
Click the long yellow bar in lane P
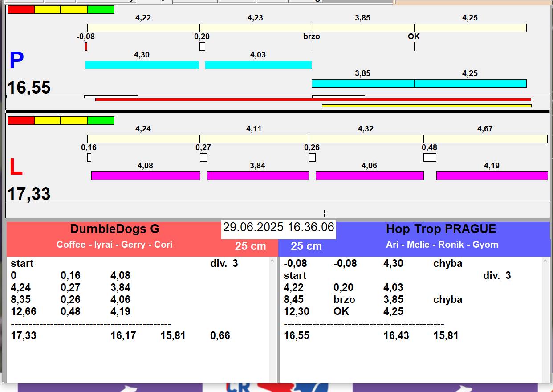(427, 106)
